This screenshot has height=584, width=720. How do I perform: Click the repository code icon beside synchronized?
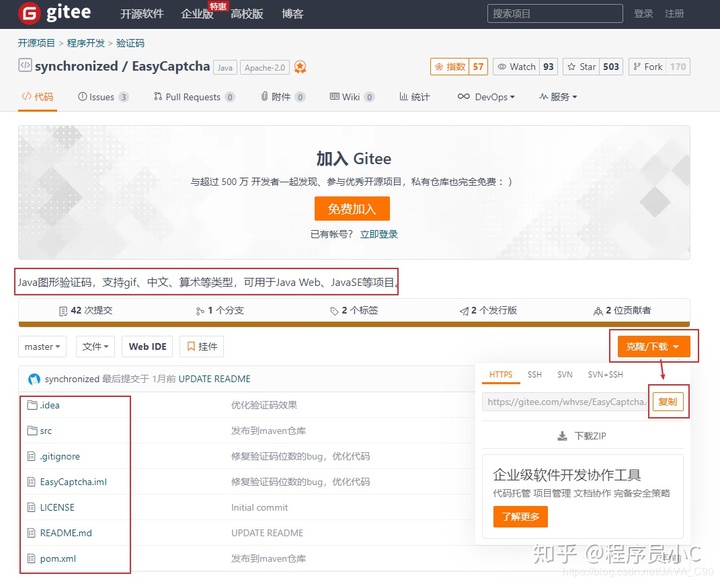click(x=25, y=65)
